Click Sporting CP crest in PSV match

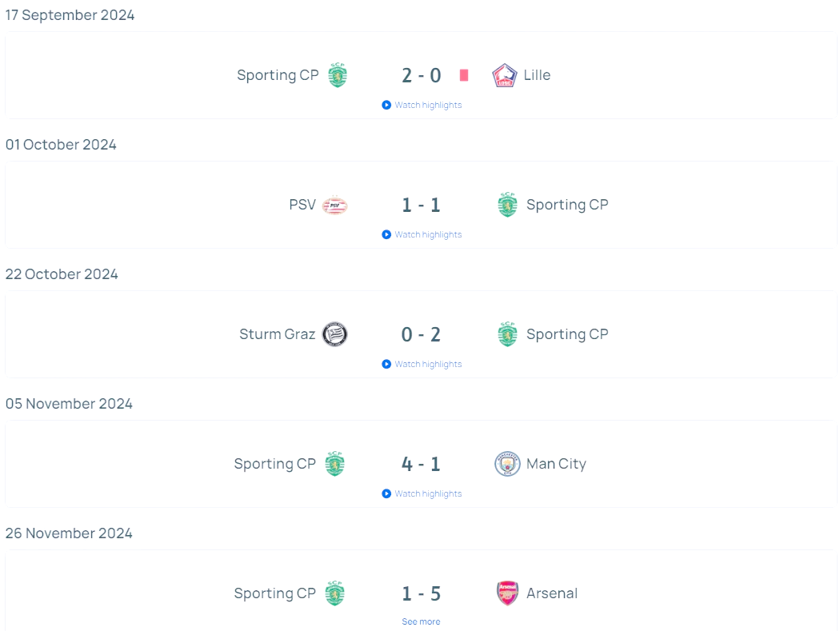(507, 206)
